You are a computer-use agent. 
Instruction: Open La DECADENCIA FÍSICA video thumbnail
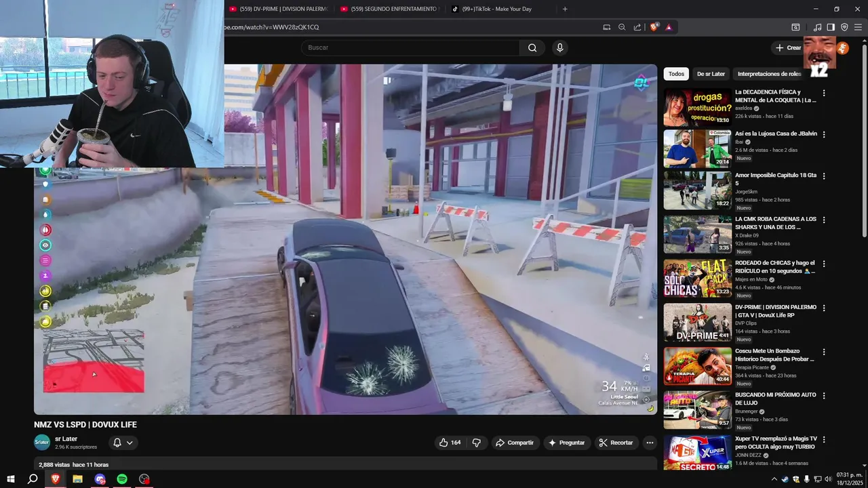(x=697, y=106)
